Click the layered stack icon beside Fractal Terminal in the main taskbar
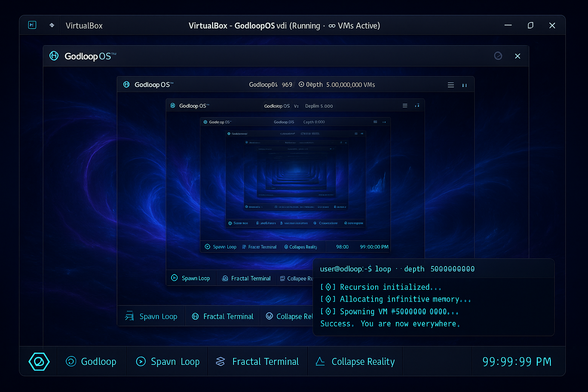This screenshot has width=588, height=392. pos(220,361)
